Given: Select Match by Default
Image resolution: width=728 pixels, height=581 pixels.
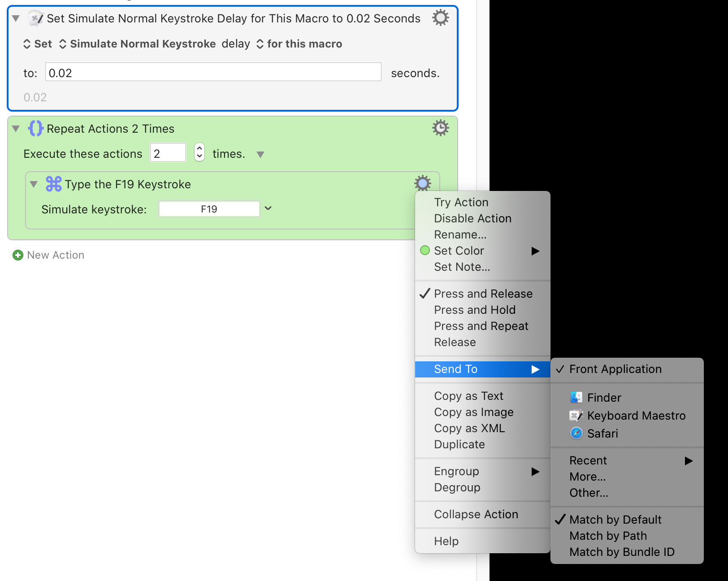Looking at the screenshot, I should (627, 520).
